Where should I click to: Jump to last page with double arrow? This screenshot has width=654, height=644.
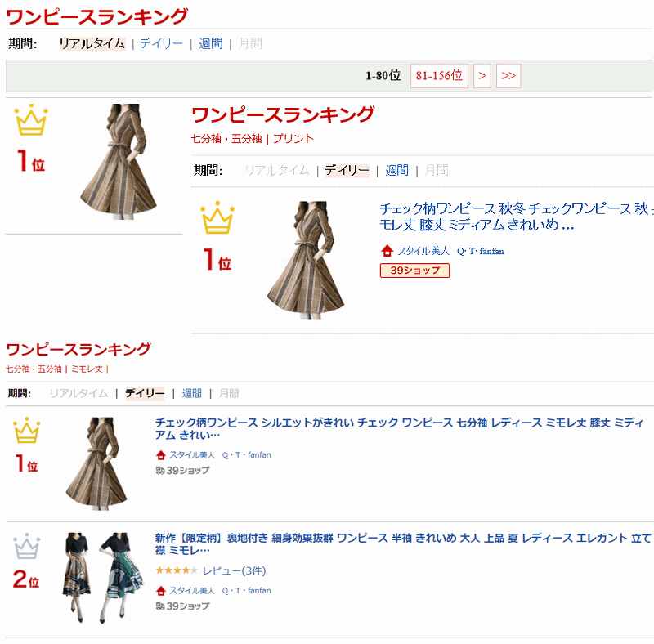(508, 76)
